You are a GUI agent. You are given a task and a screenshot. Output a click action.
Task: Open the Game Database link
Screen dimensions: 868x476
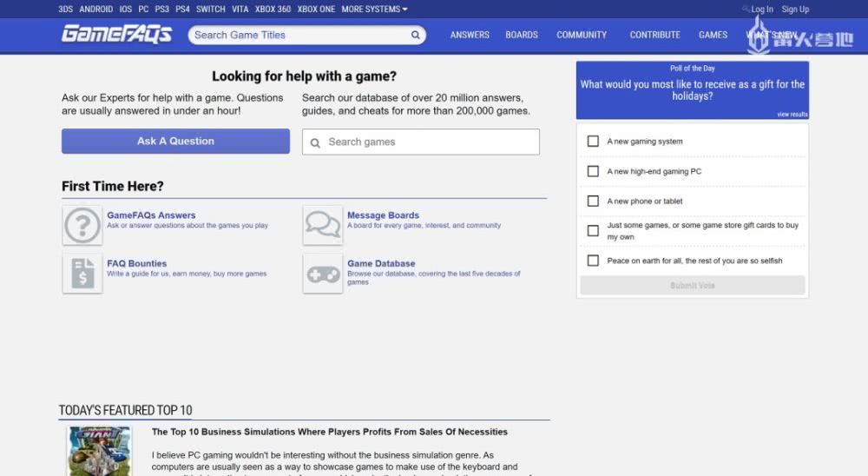(381, 263)
